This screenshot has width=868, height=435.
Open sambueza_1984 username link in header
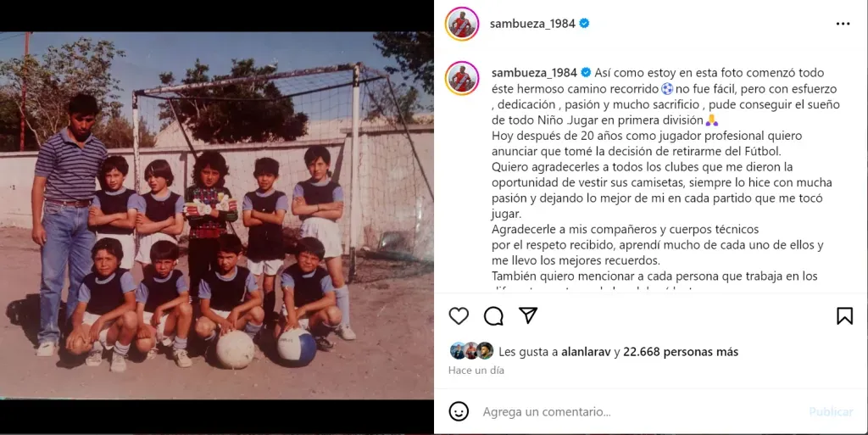532,24
